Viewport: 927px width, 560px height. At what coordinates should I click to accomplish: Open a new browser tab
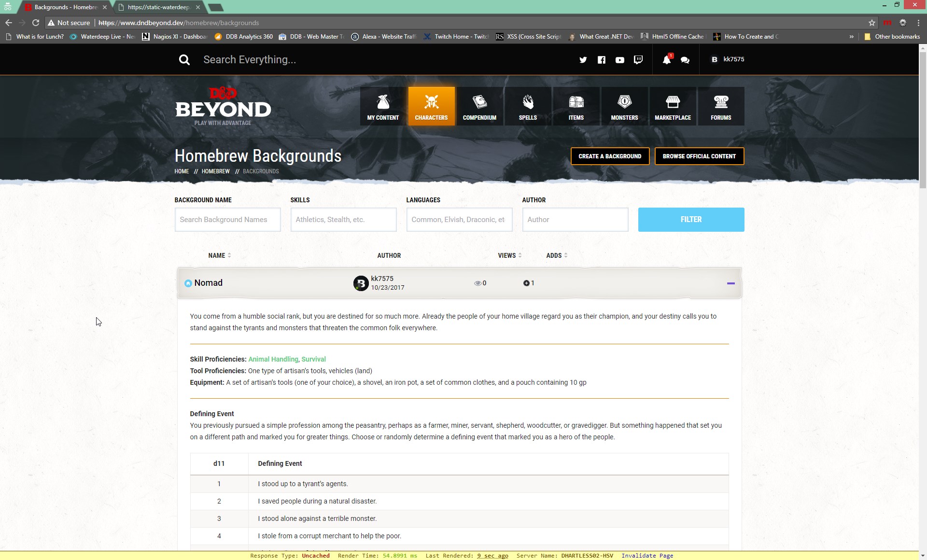tap(216, 7)
